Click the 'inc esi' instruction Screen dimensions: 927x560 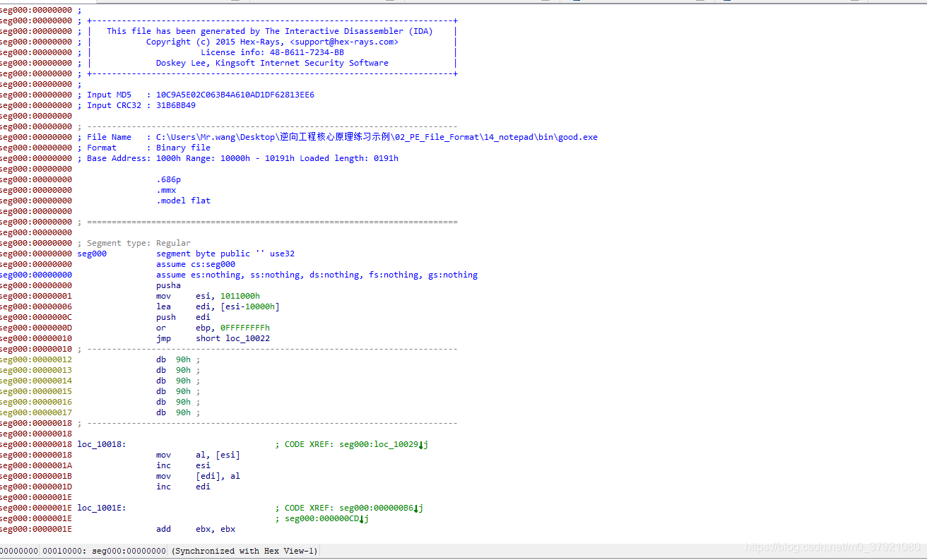coord(183,465)
